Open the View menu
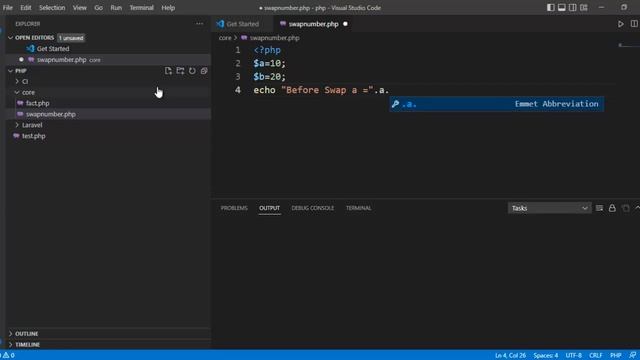 (80, 8)
